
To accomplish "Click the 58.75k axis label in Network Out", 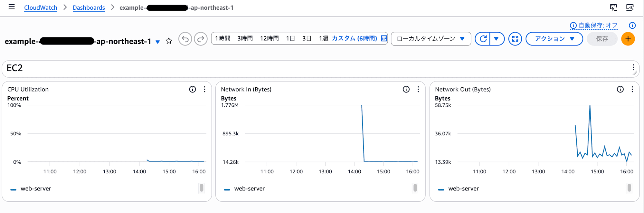I will 443,105.
